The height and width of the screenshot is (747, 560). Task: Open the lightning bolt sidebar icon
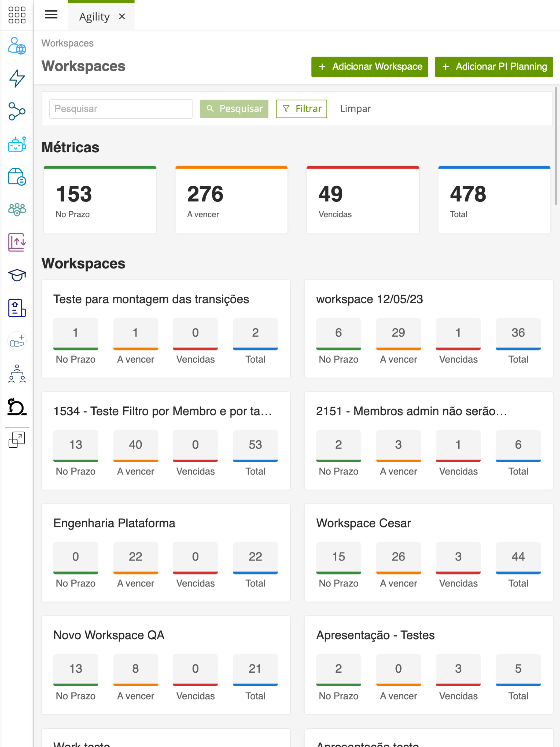(17, 78)
